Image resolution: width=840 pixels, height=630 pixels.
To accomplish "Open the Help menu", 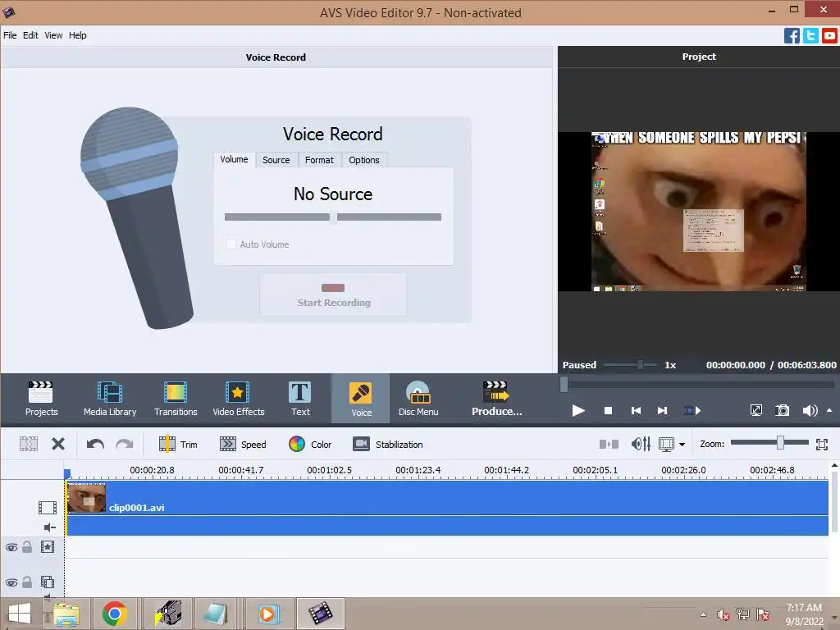I will pyautogui.click(x=78, y=35).
